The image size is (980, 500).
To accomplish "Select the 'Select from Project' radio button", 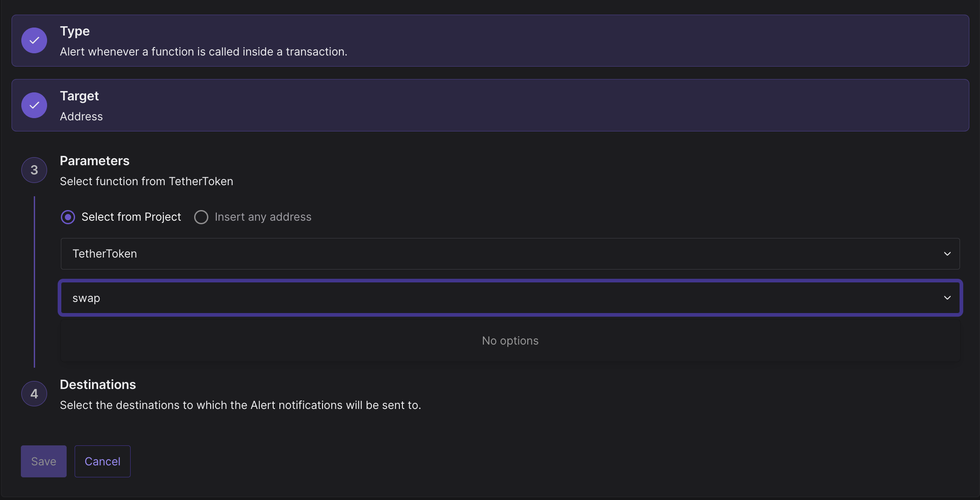I will [x=68, y=217].
